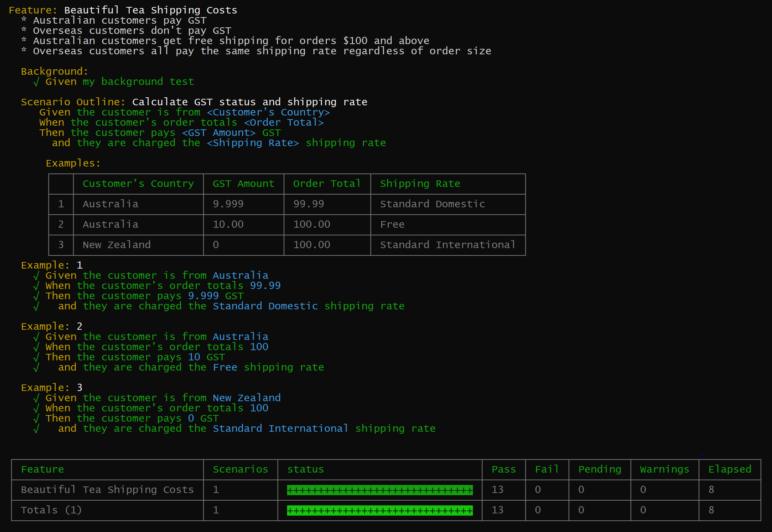The width and height of the screenshot is (772, 532).
Task: Click the green status bar in Beautiful Tea row
Action: click(x=380, y=490)
